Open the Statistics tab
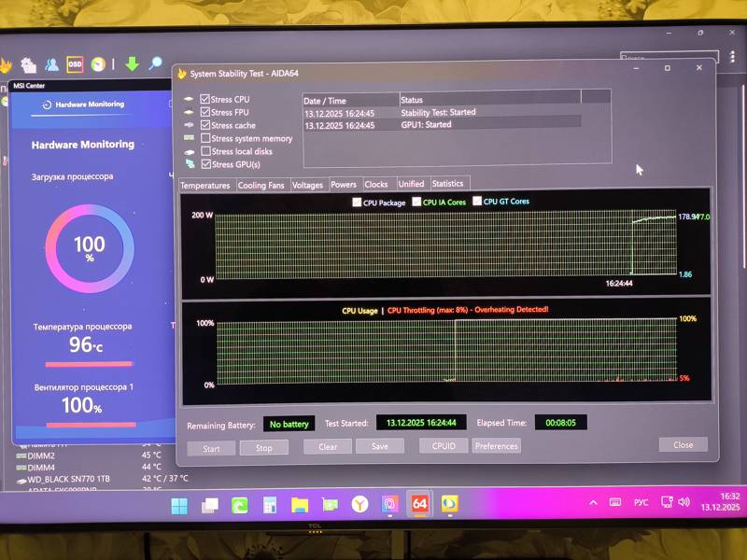This screenshot has height=560, width=747. [447, 184]
